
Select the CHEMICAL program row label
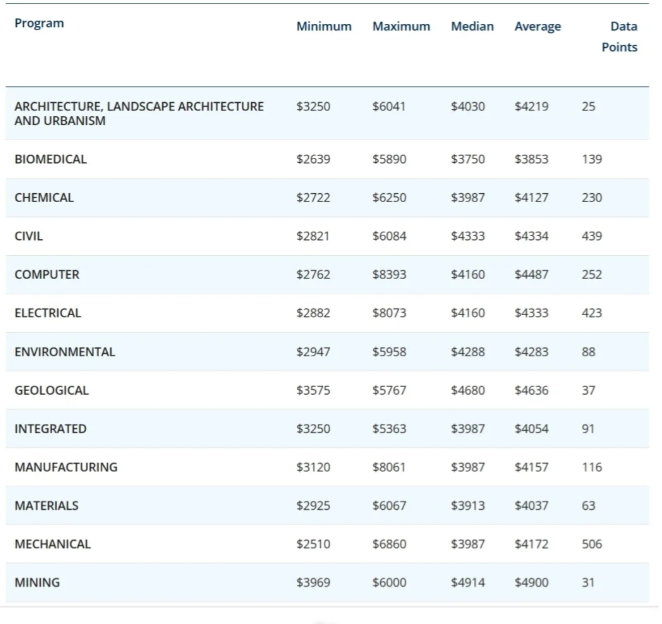(x=44, y=198)
